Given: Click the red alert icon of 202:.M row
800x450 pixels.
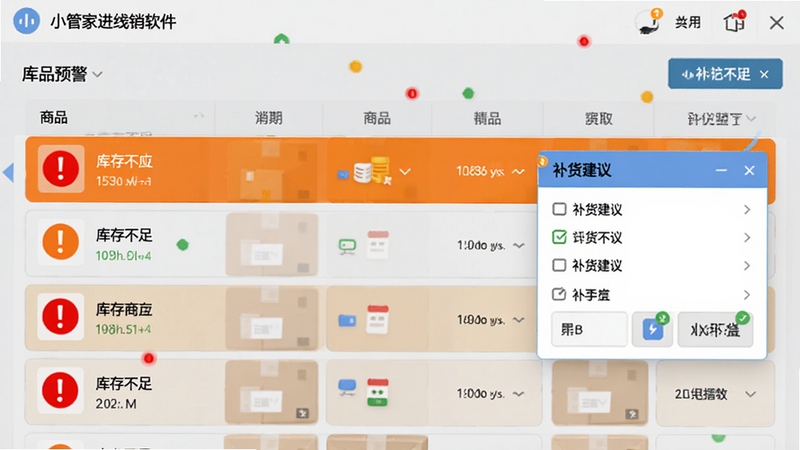Looking at the screenshot, I should pos(61,390).
